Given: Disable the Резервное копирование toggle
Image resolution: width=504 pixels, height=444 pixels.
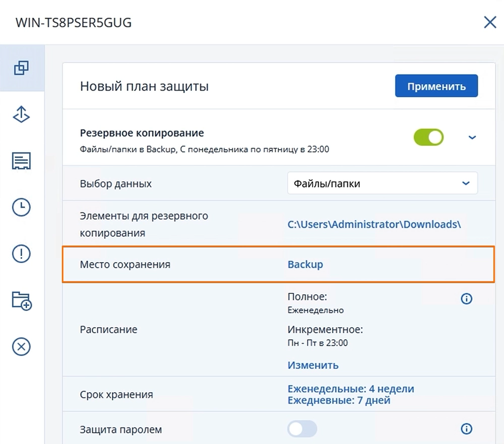Looking at the screenshot, I should (428, 137).
